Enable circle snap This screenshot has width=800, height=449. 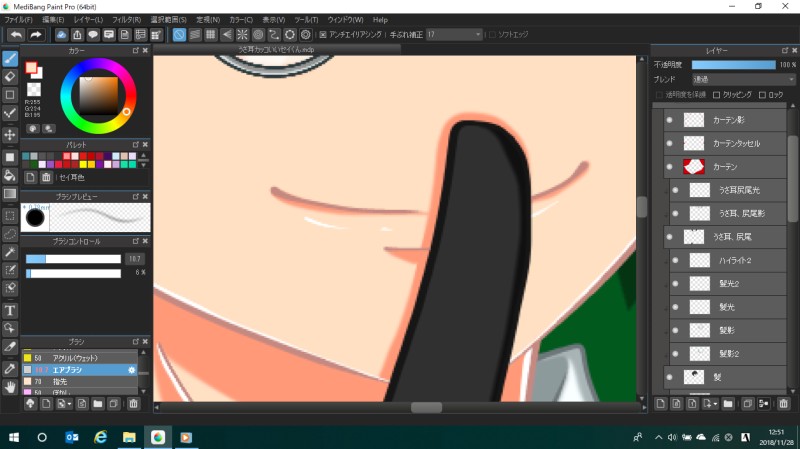258,35
